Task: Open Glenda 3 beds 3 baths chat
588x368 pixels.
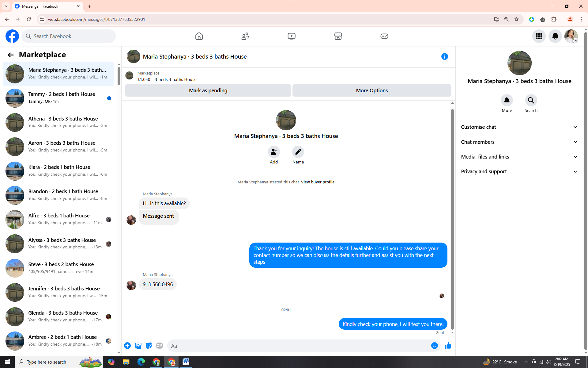Action: (x=58, y=316)
